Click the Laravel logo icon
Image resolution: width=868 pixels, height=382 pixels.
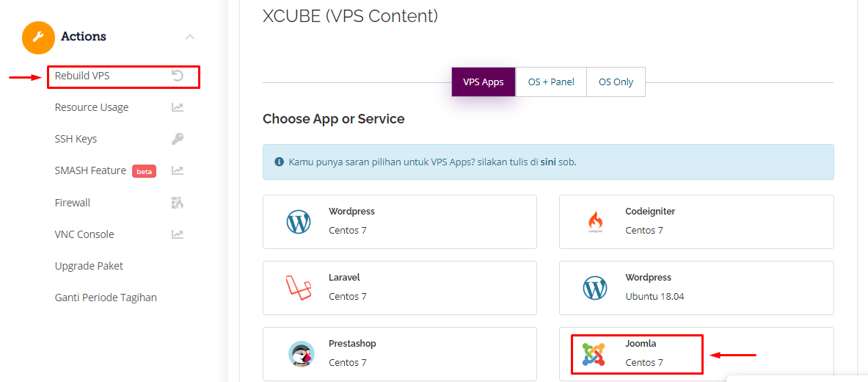(x=299, y=287)
